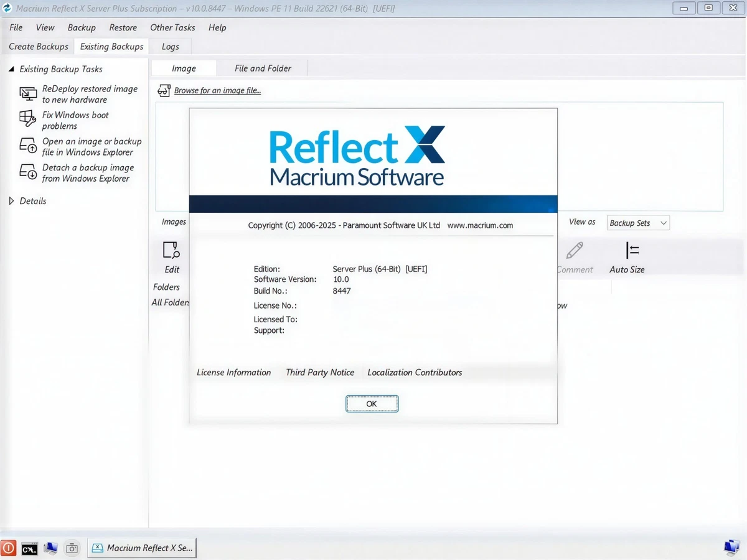Open the Other Tasks menu
This screenshot has height=560, width=747.
coord(172,27)
